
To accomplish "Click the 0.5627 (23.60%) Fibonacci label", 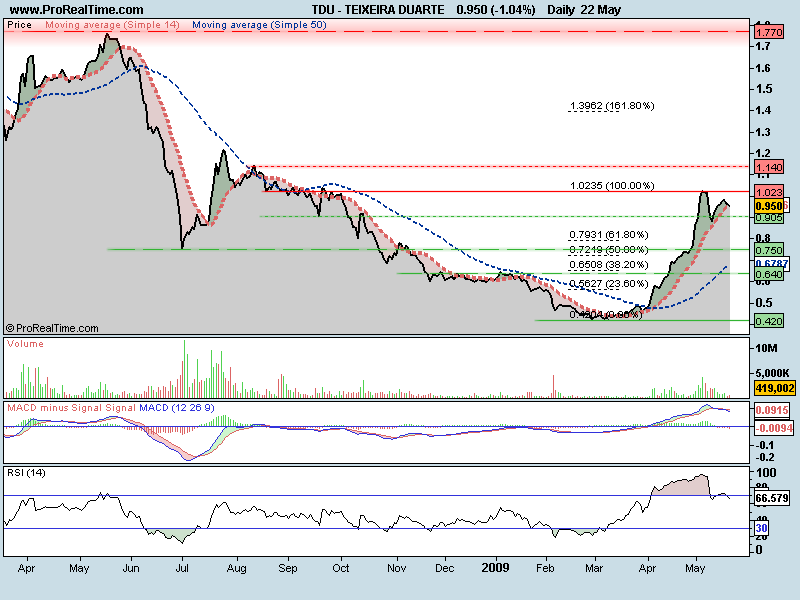I will (609, 284).
